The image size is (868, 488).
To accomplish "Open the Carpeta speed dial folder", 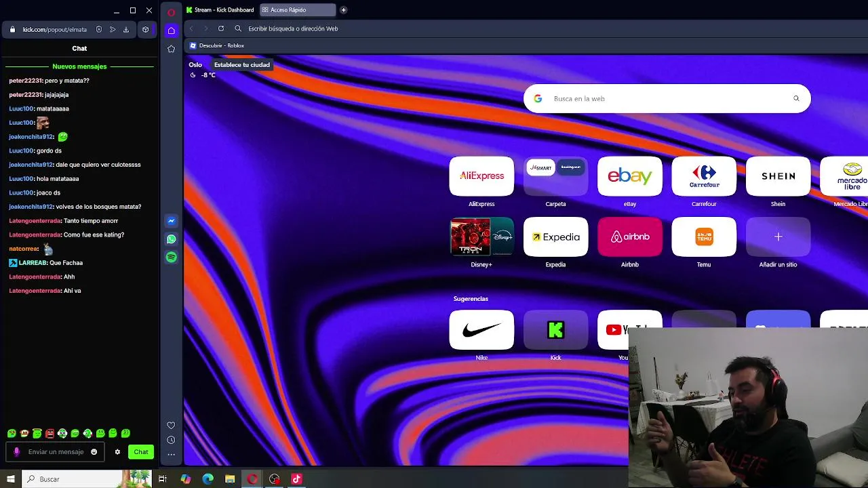I will coord(555,176).
